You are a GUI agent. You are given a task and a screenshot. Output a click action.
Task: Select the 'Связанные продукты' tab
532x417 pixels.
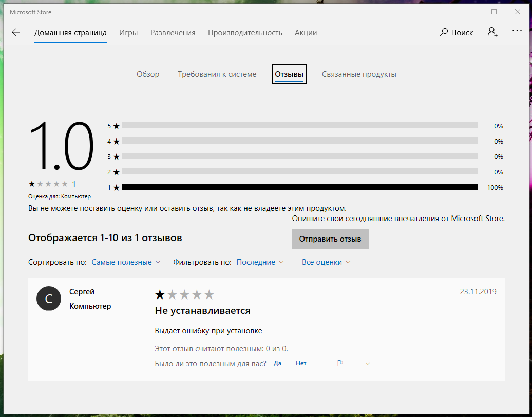(x=359, y=74)
